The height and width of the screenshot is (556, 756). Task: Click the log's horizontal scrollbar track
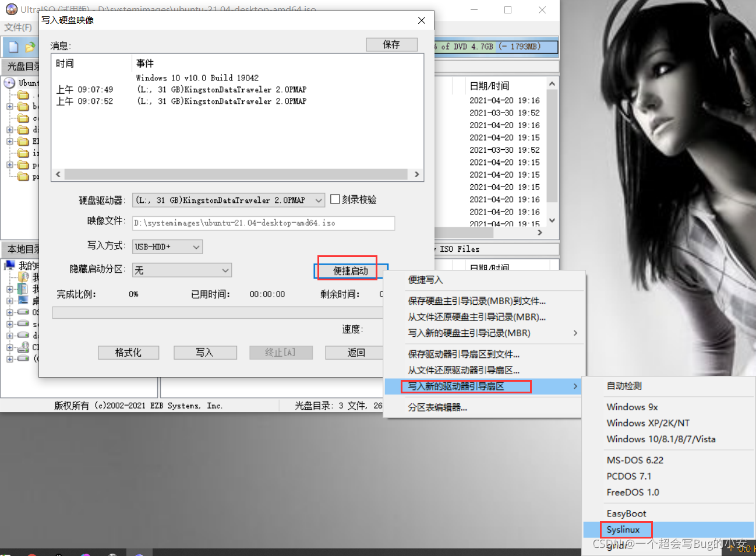[236, 174]
